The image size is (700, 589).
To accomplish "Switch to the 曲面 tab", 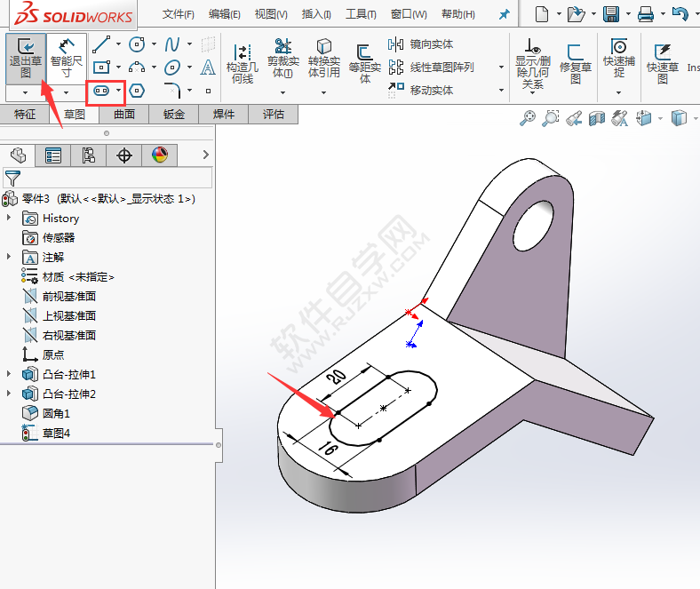I will pos(124,115).
